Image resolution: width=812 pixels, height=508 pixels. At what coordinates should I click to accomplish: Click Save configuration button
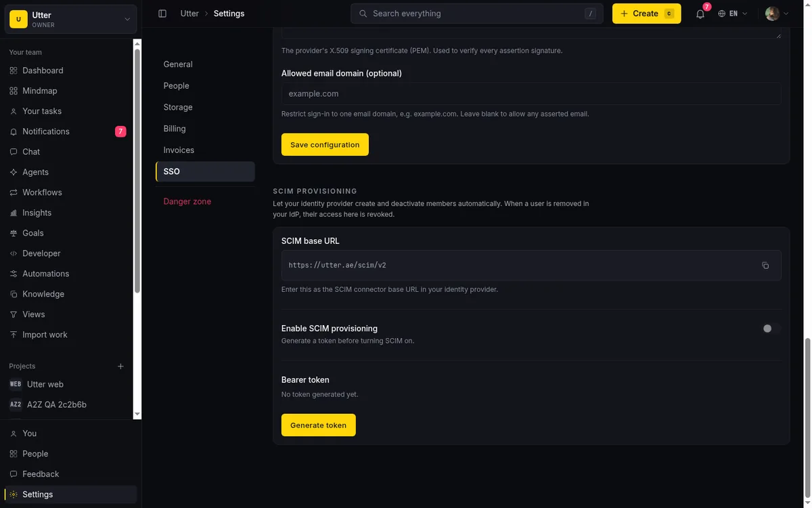tap(325, 144)
